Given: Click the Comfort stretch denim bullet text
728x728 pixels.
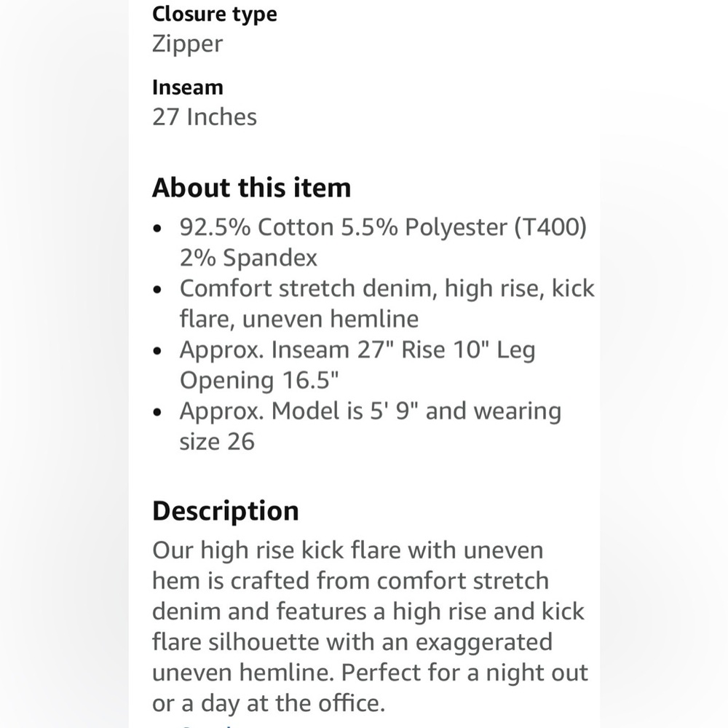Looking at the screenshot, I should (x=387, y=288).
